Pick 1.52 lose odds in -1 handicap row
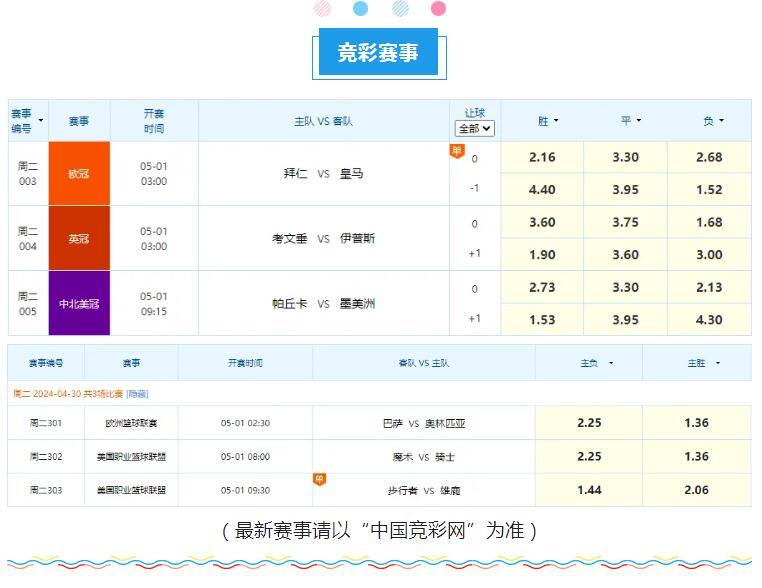 tap(709, 190)
